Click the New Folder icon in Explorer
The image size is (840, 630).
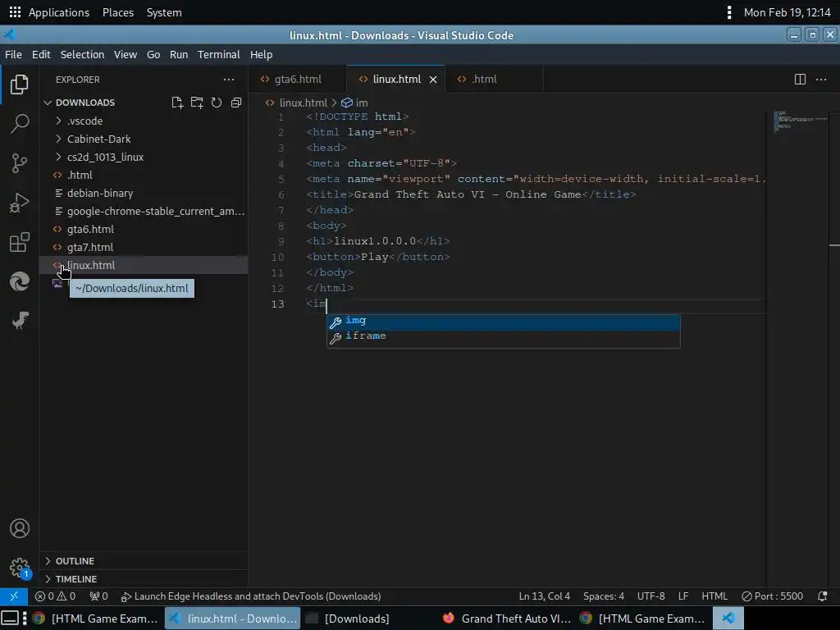[197, 103]
